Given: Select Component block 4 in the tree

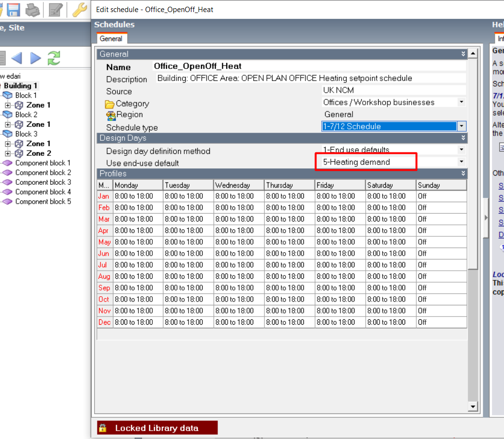Looking at the screenshot, I should pyautogui.click(x=43, y=192).
